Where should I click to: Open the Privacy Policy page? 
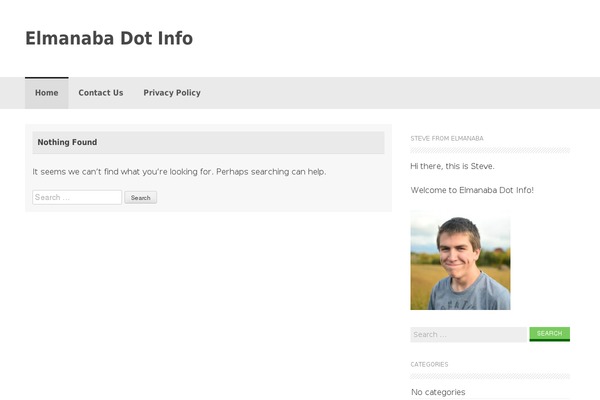pyautogui.click(x=172, y=93)
